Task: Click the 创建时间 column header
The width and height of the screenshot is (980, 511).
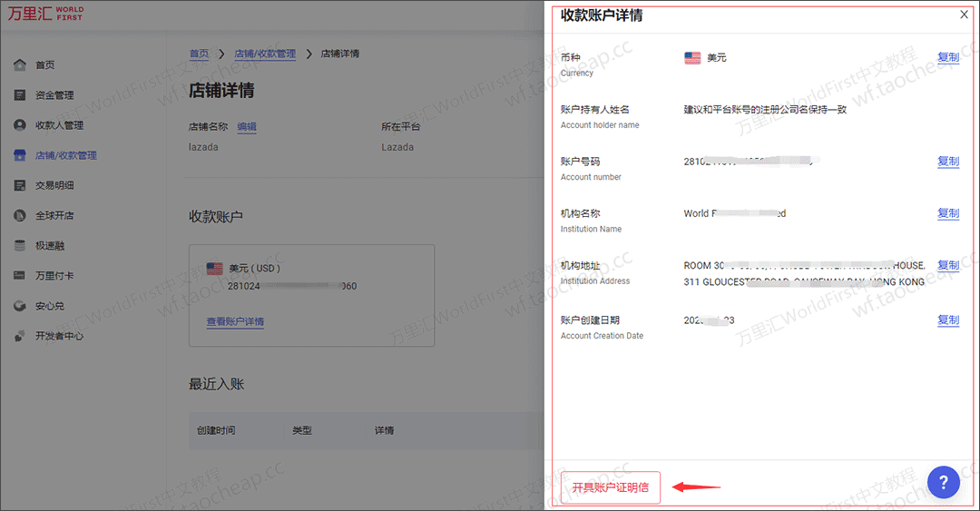Action: click(x=216, y=430)
